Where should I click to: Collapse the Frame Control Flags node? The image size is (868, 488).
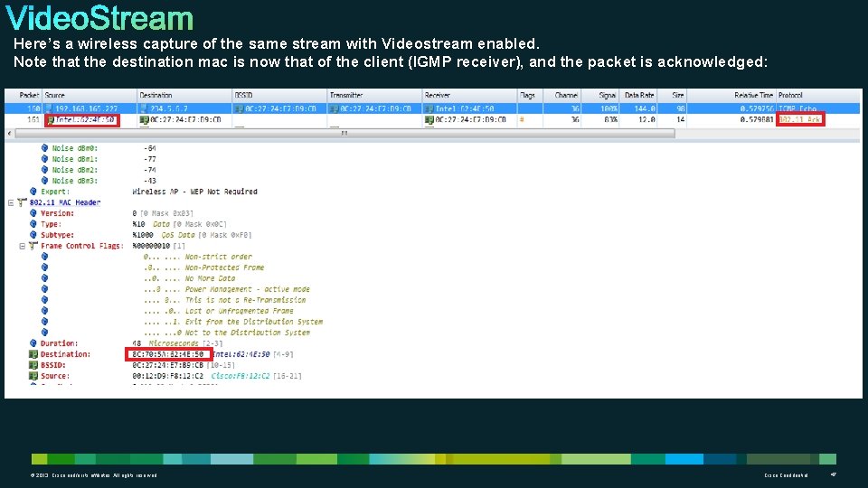click(x=22, y=246)
